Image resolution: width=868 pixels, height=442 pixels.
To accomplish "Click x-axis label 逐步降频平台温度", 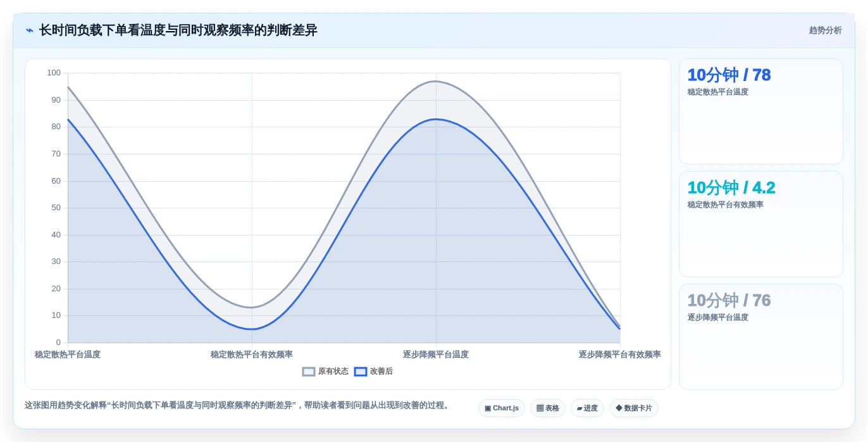I will 436,355.
